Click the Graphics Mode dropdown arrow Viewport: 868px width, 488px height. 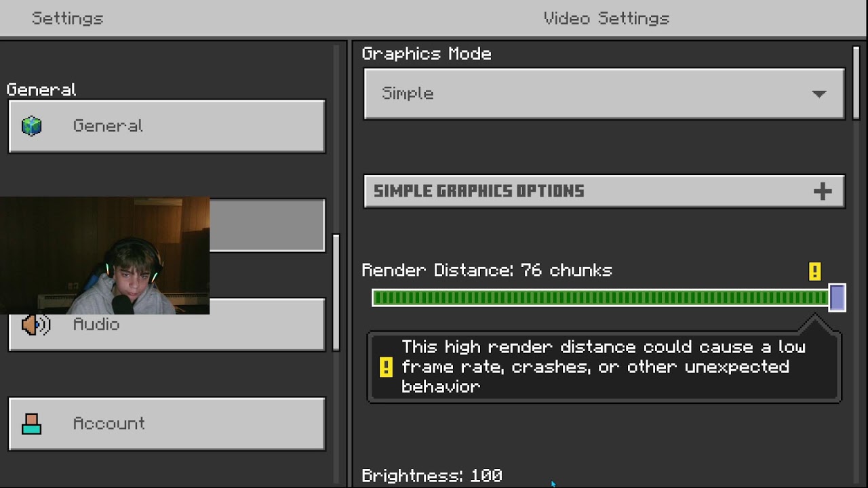[819, 94]
